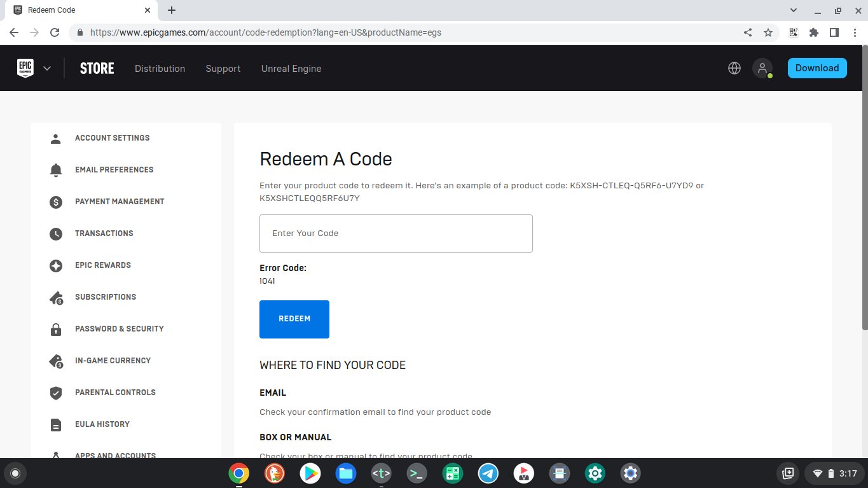This screenshot has height=488, width=868.
Task: Open the ChromeOS launcher circle button
Action: pos(15,473)
